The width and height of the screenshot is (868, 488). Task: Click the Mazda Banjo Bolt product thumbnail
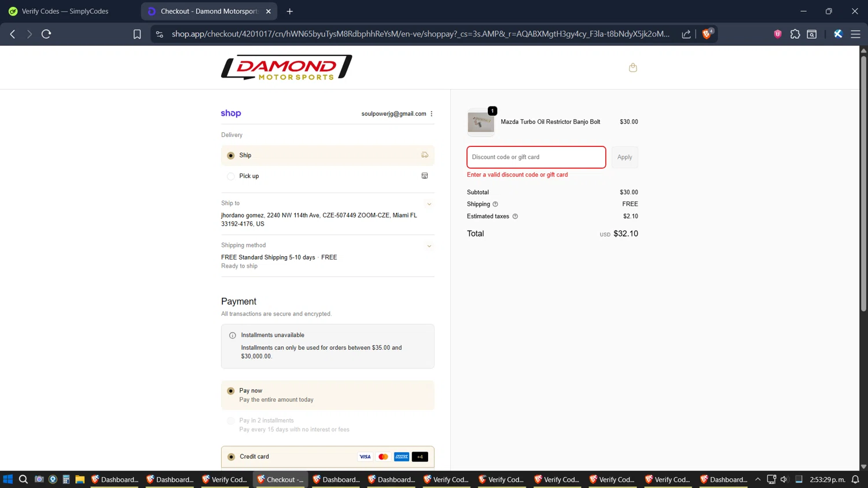481,122
